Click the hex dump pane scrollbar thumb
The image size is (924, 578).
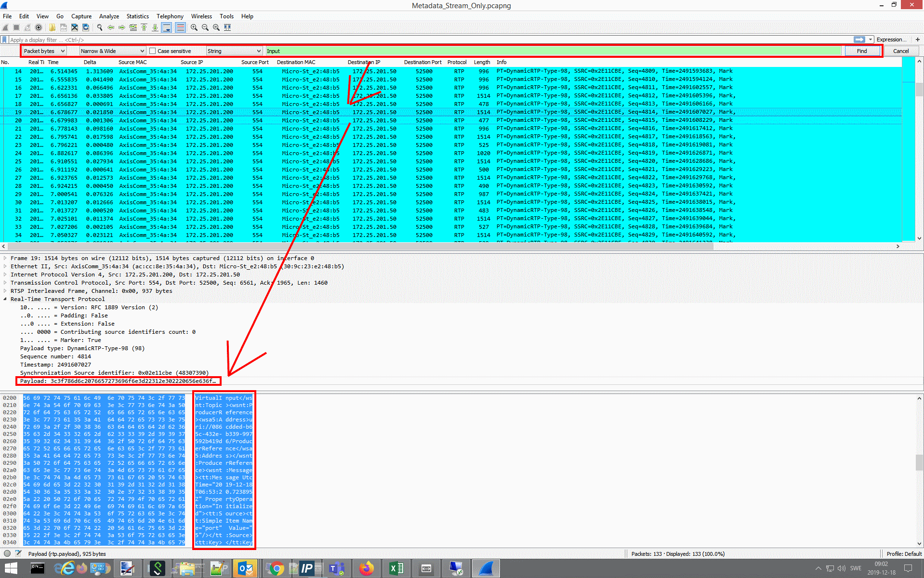coord(919,463)
